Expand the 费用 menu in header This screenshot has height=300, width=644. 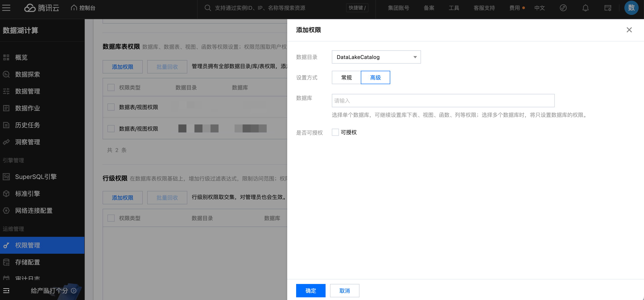[514, 8]
